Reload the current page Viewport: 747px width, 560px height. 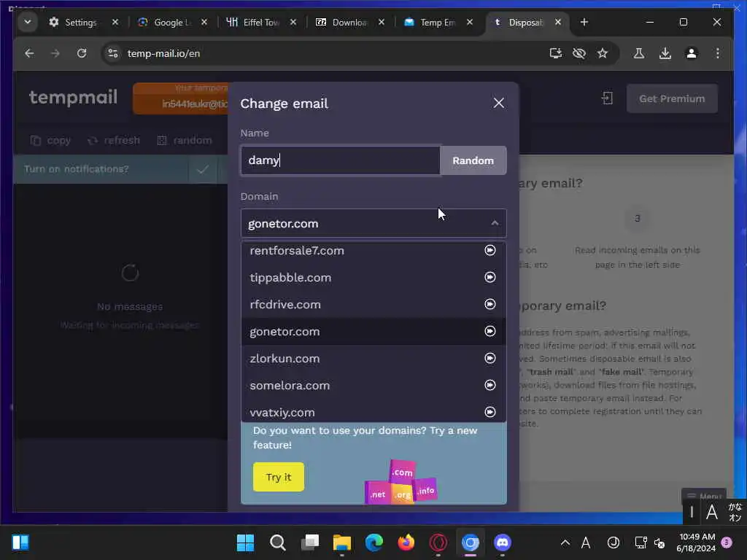[x=82, y=53]
